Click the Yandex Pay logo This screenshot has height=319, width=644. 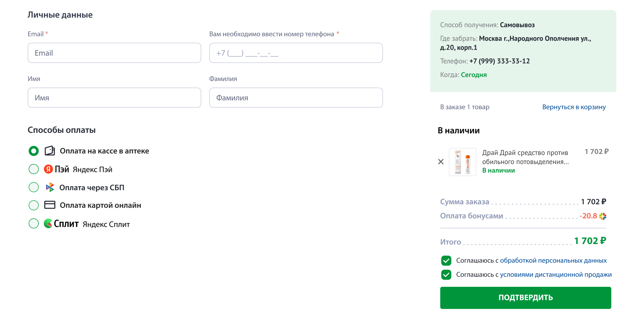(56, 169)
